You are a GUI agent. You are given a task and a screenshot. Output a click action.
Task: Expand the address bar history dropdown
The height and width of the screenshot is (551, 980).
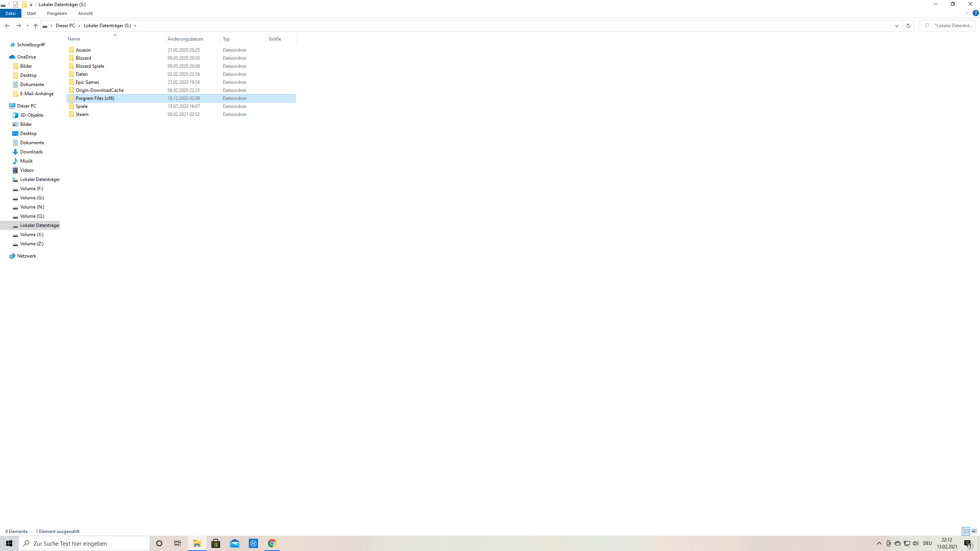coord(897,26)
